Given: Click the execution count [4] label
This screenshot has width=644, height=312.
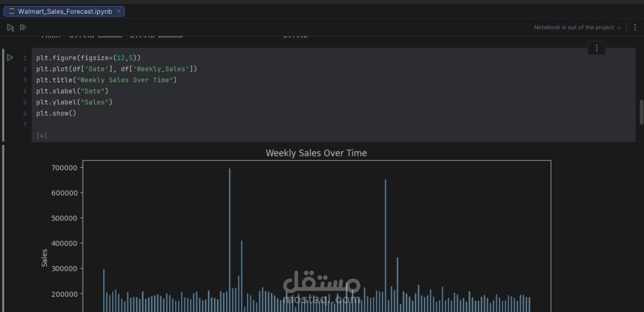Looking at the screenshot, I should point(41,135).
